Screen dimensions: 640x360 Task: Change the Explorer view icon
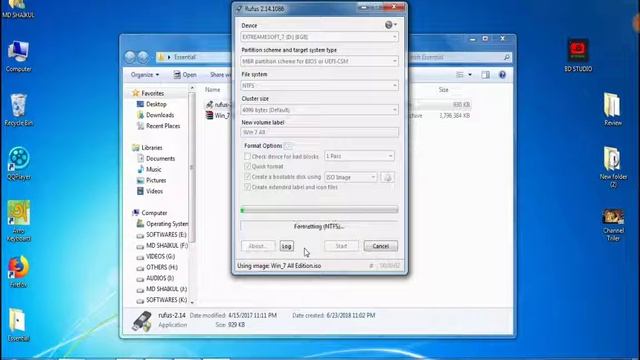[x=460, y=75]
